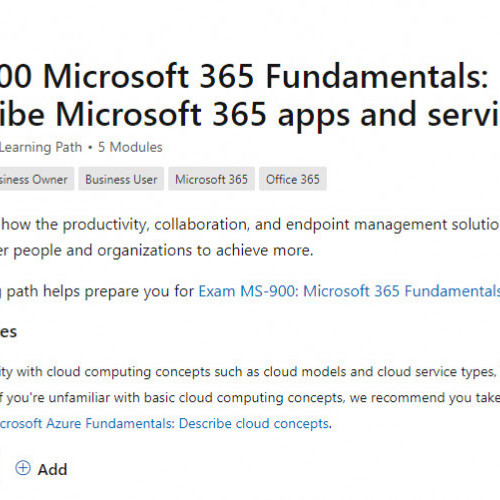Click the '5 Modules' text

[x=130, y=147]
